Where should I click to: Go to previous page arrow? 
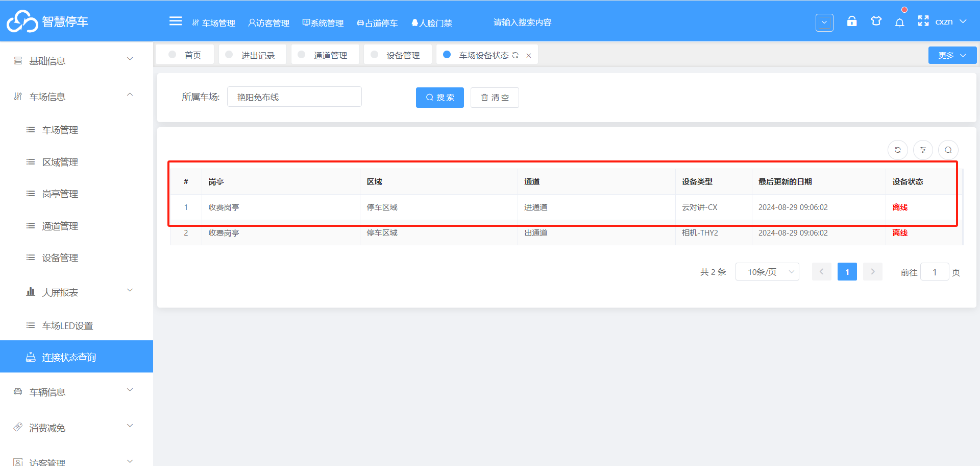[x=822, y=272]
